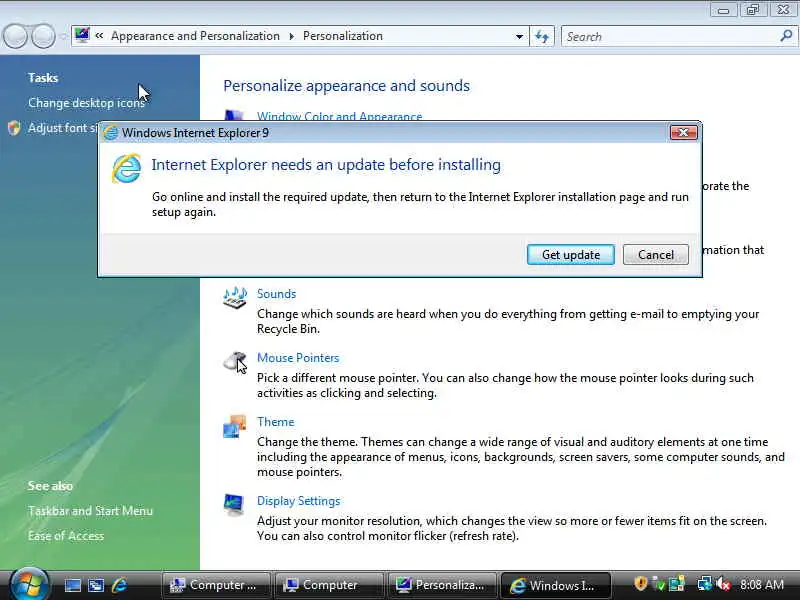This screenshot has height=600, width=800.
Task: Restore down the Personalization window
Action: 753,10
